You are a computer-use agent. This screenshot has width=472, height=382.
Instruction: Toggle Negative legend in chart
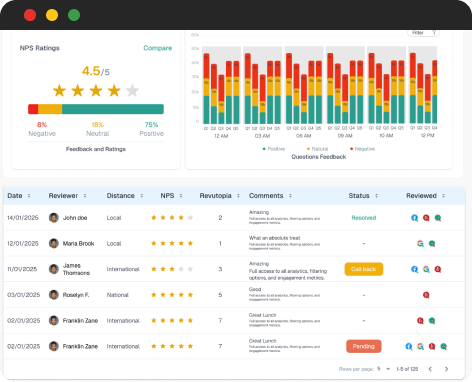362,149
